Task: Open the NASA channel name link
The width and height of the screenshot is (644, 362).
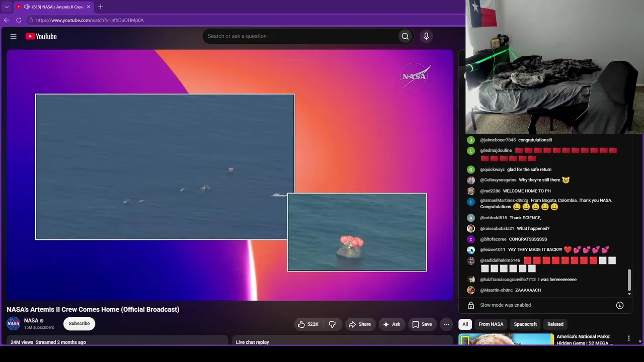Action: [x=31, y=321]
